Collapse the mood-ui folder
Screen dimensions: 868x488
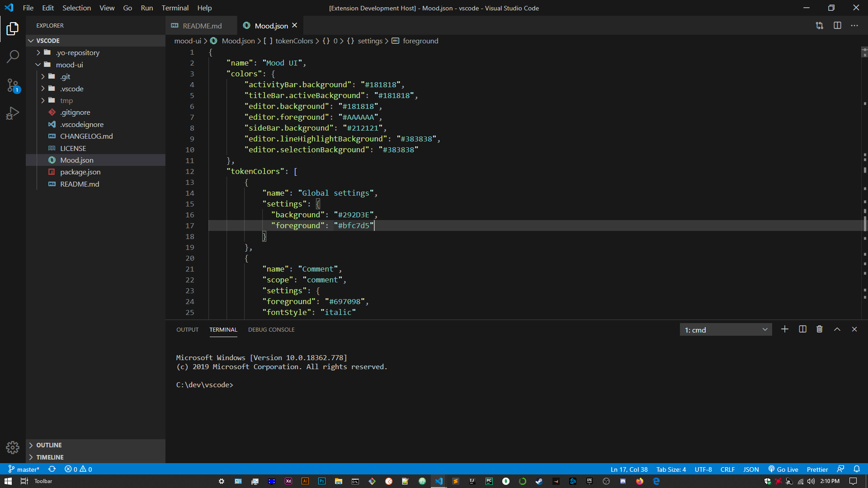96,65
